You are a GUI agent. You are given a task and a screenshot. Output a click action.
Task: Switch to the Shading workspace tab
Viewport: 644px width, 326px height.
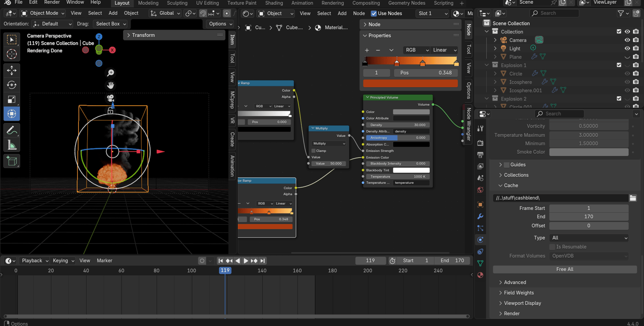pos(273,3)
